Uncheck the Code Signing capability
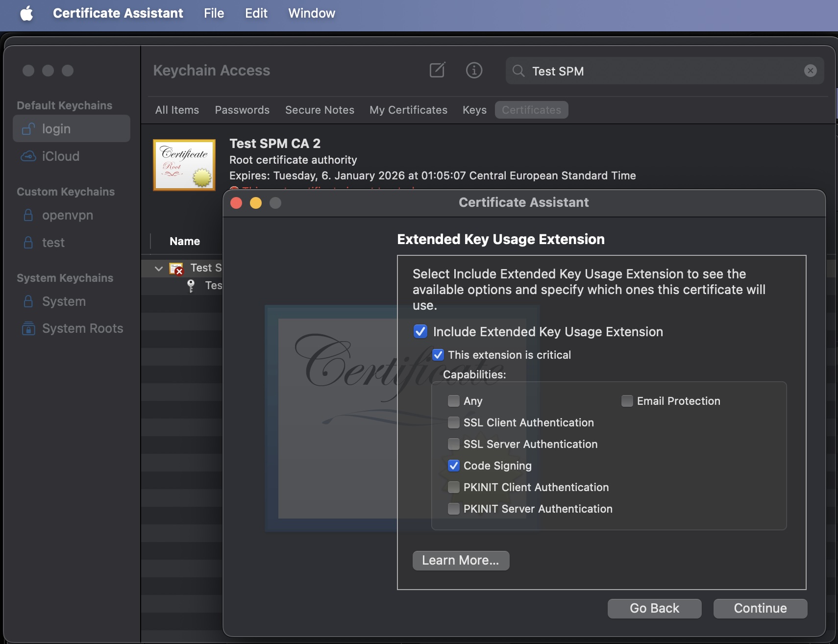This screenshot has height=644, width=838. pos(454,466)
